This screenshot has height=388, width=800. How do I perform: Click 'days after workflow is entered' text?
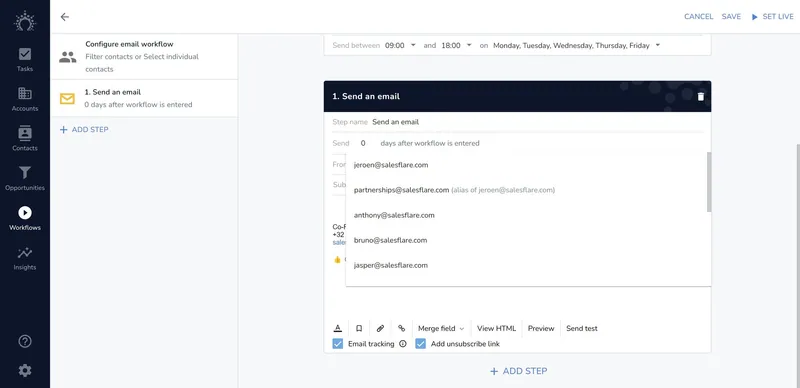(430, 143)
